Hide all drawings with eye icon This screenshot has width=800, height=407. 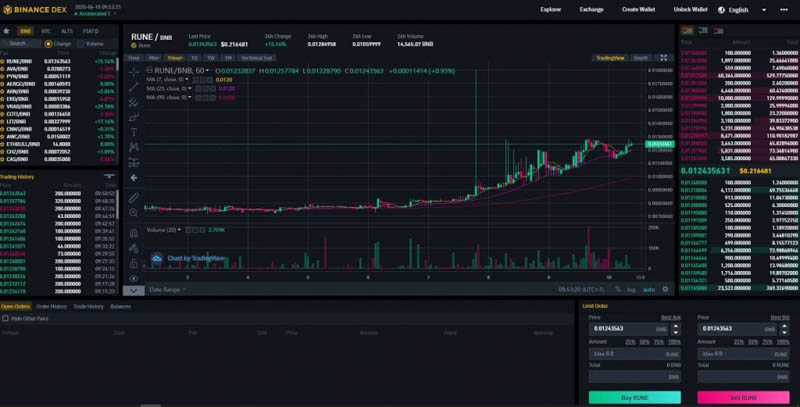click(134, 278)
